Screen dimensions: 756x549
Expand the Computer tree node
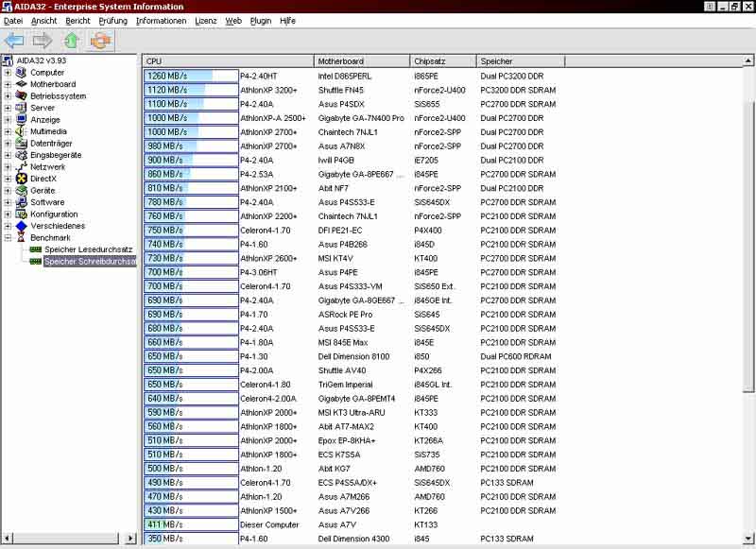[8, 73]
